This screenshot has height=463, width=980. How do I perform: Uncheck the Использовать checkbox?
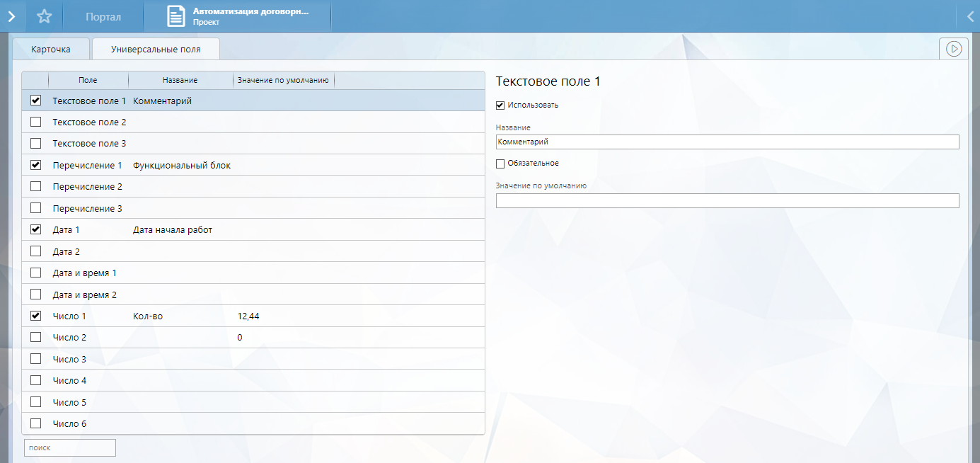pos(500,105)
